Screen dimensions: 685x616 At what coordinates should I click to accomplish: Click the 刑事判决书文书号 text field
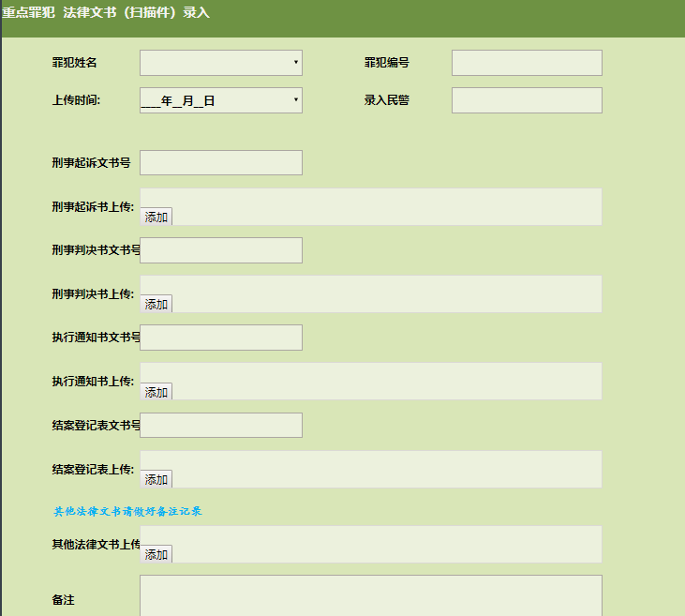(x=221, y=250)
